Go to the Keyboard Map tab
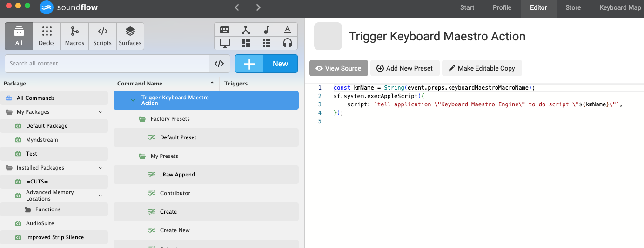 tap(620, 7)
